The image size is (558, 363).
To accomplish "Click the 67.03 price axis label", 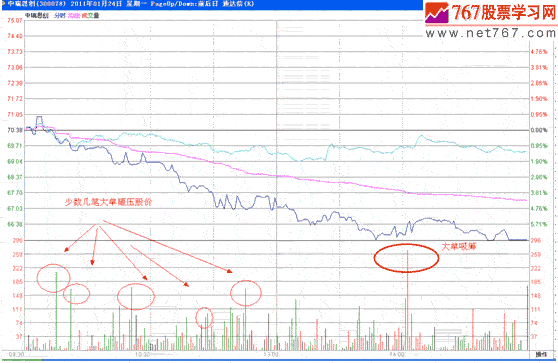I will tap(15, 208).
